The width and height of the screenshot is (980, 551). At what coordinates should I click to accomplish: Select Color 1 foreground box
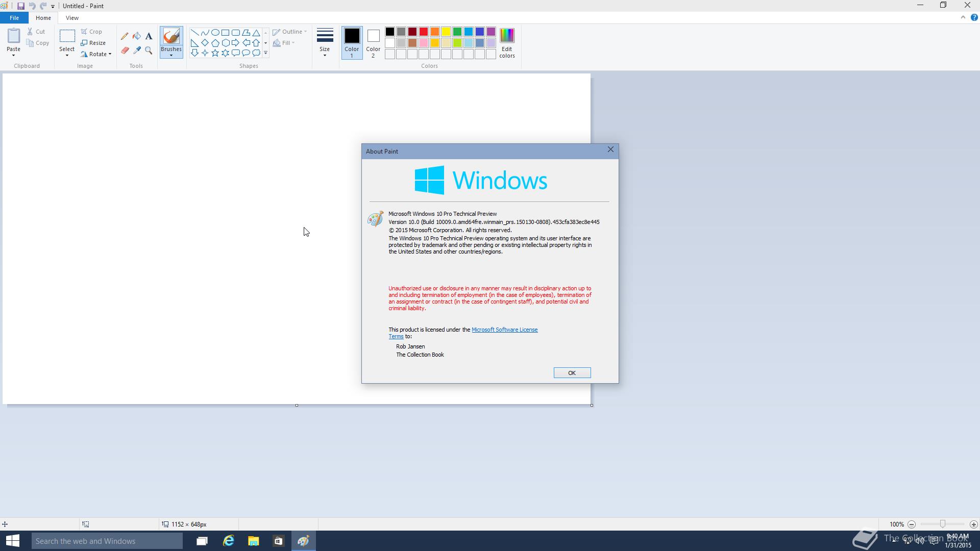352,43
